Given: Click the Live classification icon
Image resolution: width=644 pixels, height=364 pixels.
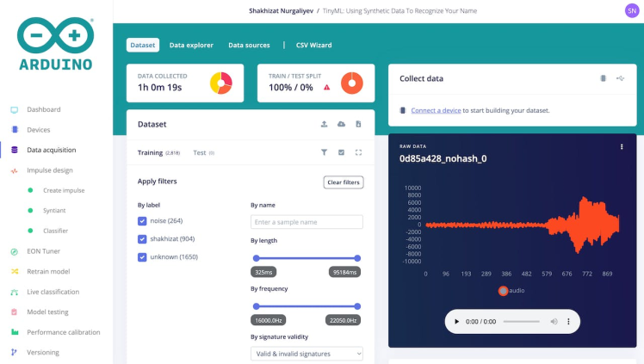Looking at the screenshot, I should point(15,293).
